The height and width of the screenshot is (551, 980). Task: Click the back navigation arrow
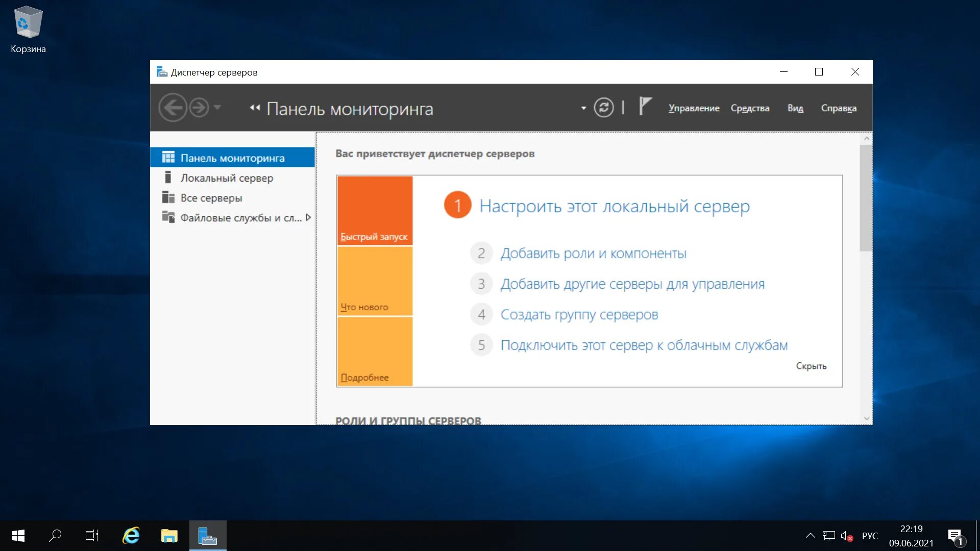[x=173, y=108]
